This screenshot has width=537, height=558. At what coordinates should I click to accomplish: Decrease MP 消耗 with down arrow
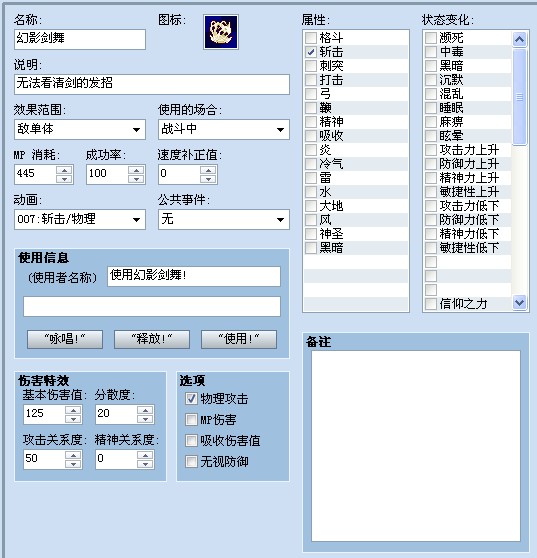tap(64, 179)
